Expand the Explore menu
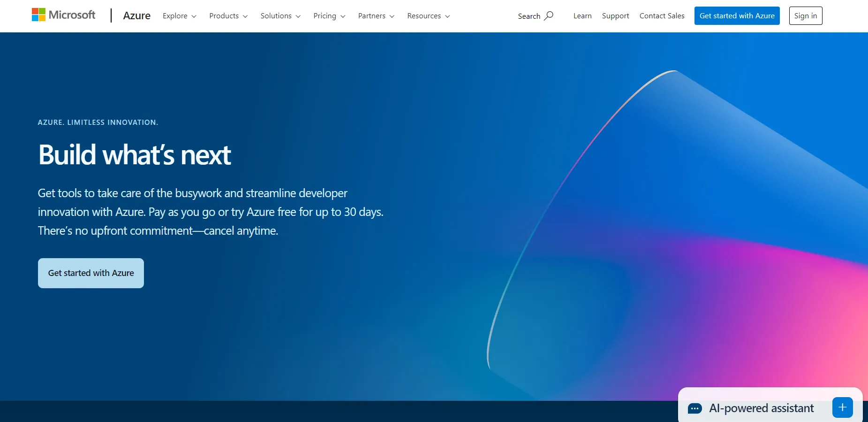 180,16
